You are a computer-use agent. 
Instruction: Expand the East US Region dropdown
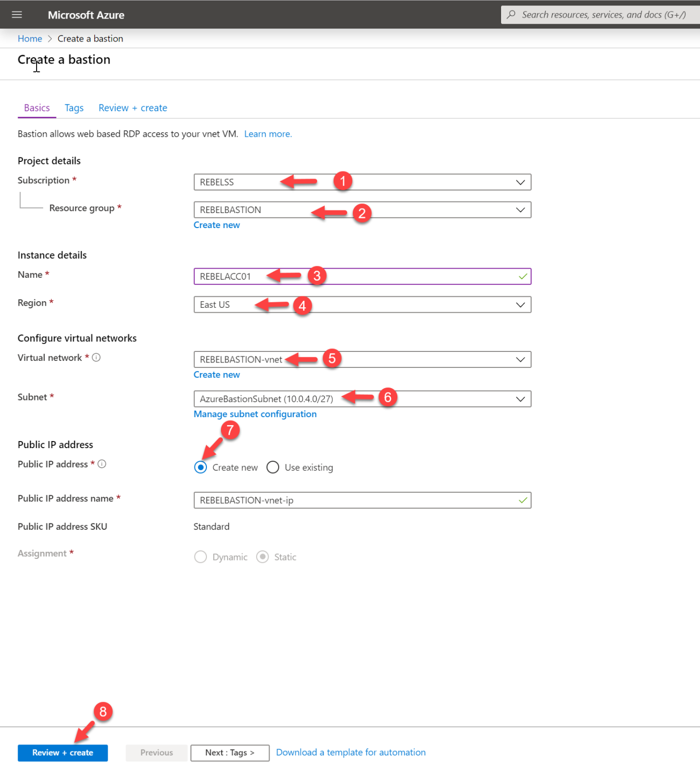pyautogui.click(x=520, y=304)
